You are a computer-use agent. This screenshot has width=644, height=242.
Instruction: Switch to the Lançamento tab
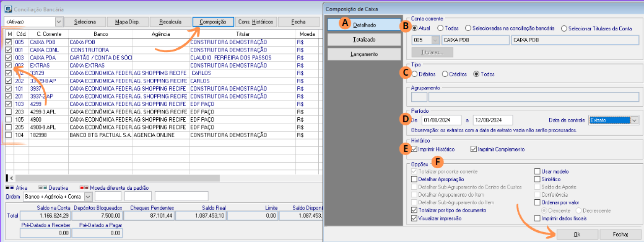click(364, 55)
